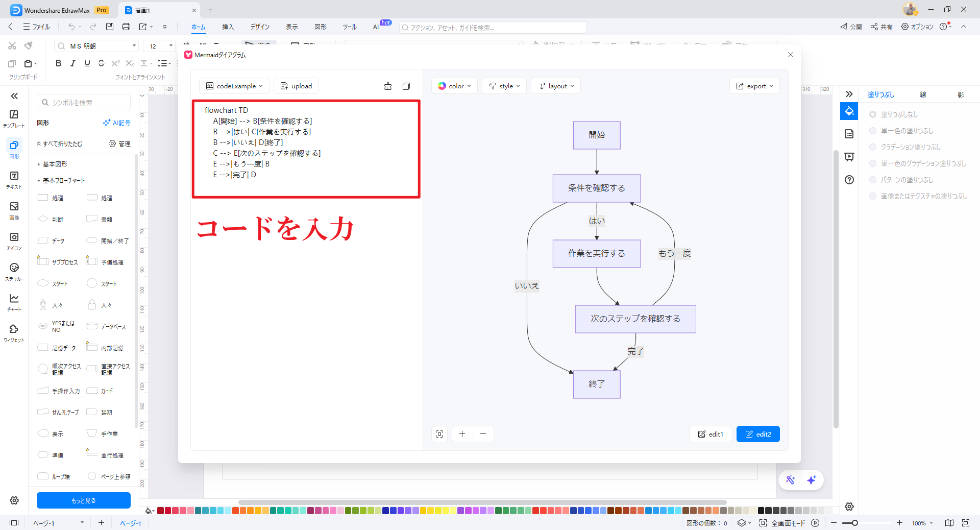
Task: Open the ステッカー panel in left sidebar
Action: click(14, 272)
